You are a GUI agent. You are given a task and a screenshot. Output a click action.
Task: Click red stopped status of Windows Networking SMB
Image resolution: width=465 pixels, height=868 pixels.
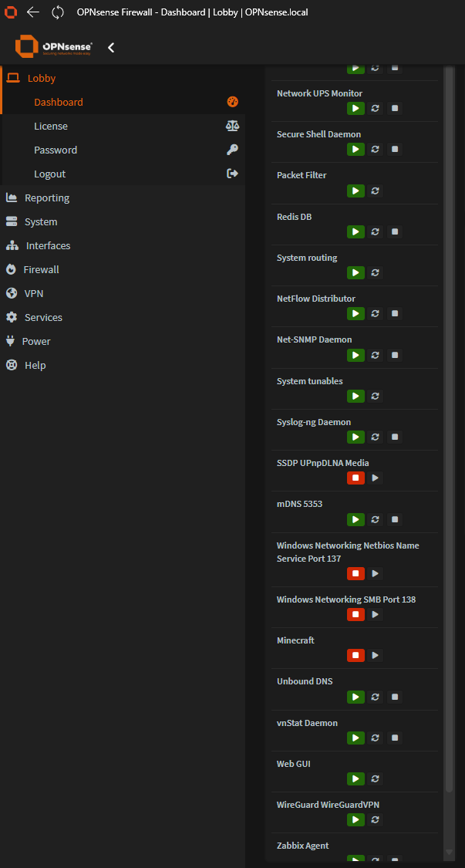(355, 614)
